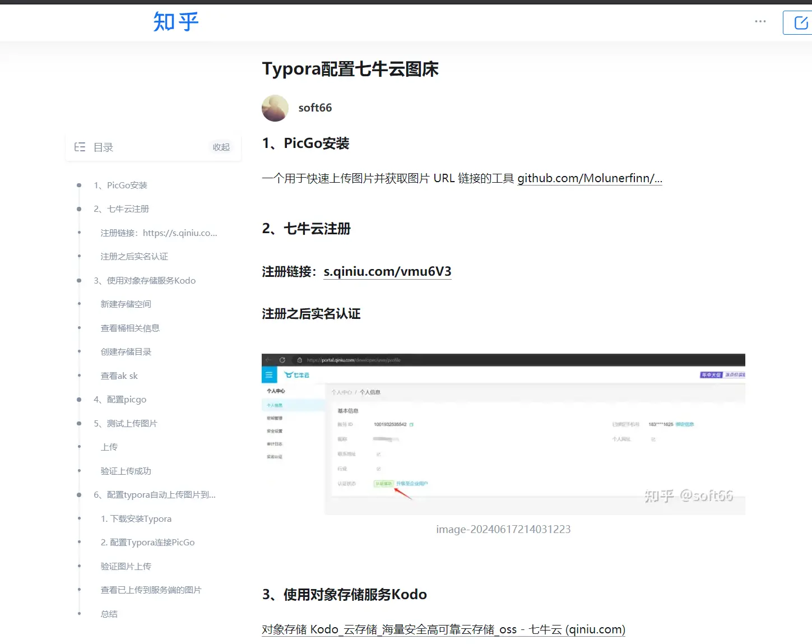
Task: Click the Zhihu logo
Action: coord(176,22)
